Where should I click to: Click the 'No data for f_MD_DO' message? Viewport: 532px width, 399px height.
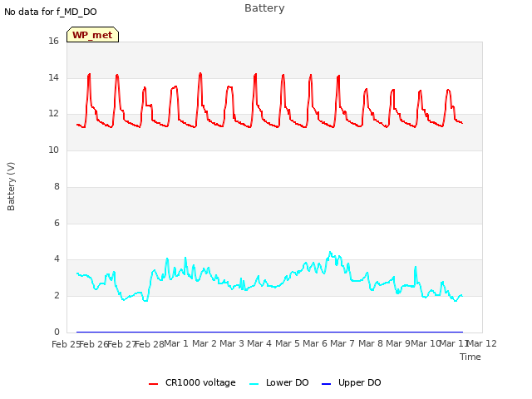pyautogui.click(x=51, y=12)
